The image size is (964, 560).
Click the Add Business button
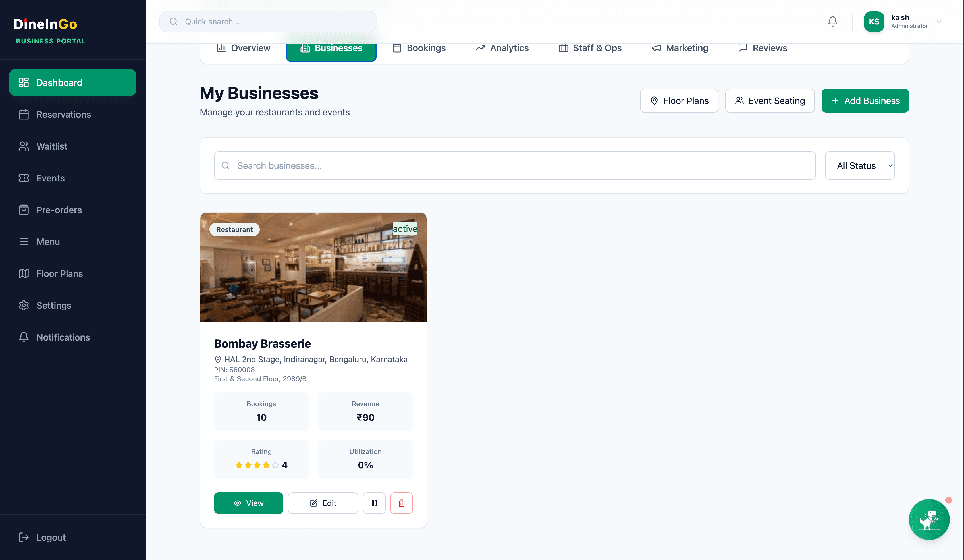865,101
